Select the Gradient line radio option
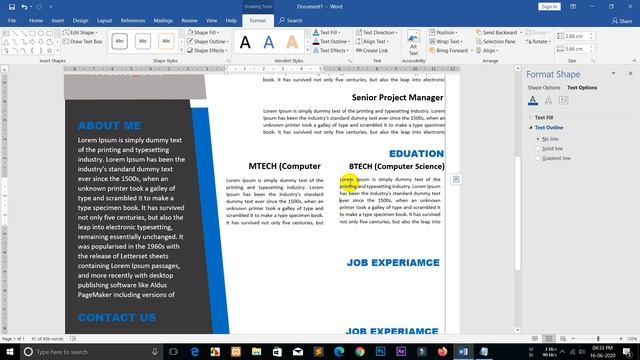The image size is (640, 360). click(538, 158)
